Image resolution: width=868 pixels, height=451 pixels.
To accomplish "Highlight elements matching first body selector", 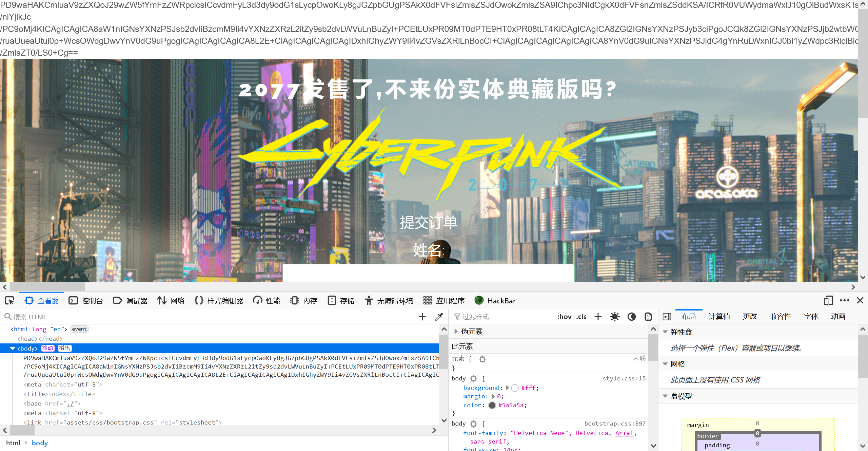I will pyautogui.click(x=474, y=378).
